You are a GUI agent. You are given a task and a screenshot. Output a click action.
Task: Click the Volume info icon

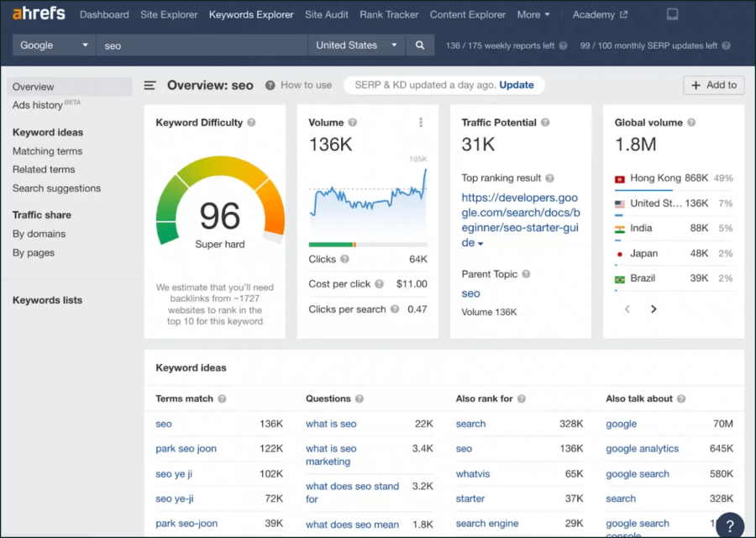point(353,123)
